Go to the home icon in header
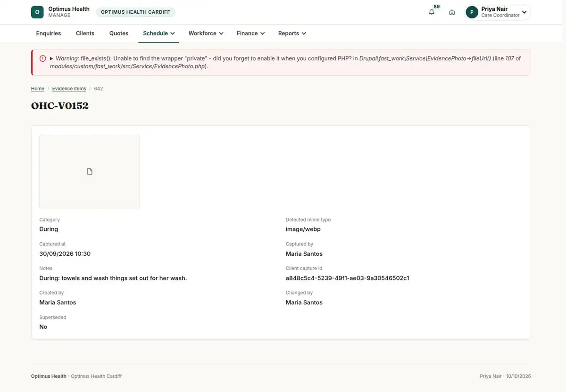Viewport: 566px width, 392px height. pyautogui.click(x=452, y=12)
